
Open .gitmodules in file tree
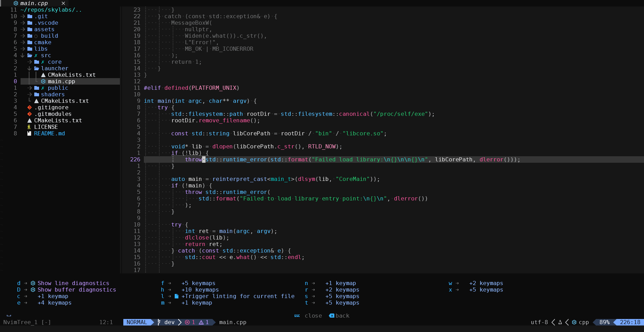click(53, 114)
